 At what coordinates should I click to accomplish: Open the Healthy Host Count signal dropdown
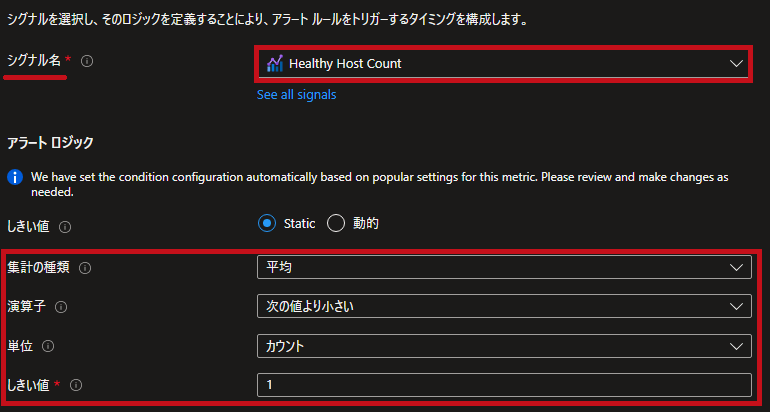503,64
